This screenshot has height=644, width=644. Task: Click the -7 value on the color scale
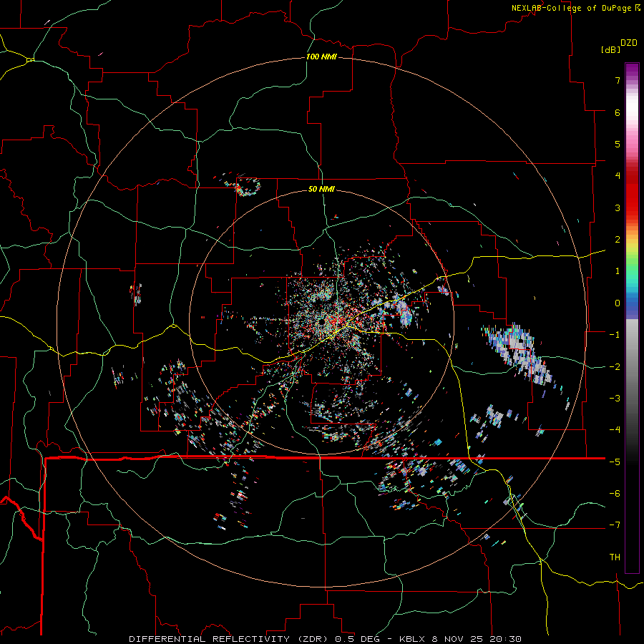pos(615,525)
